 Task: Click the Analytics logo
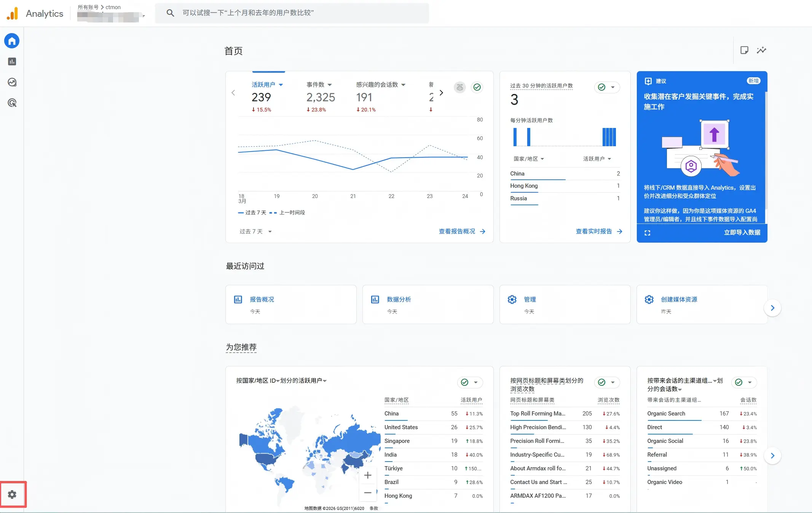coord(13,13)
